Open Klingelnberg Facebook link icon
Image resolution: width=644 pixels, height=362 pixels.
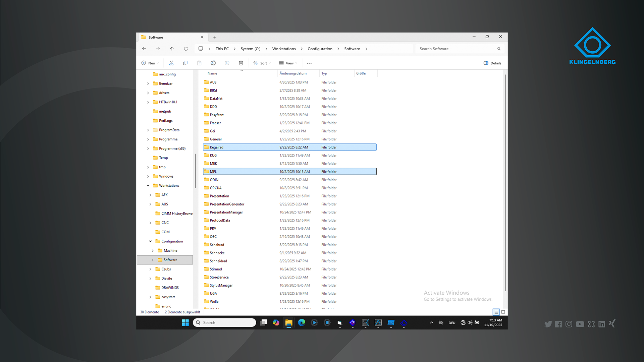point(558,324)
